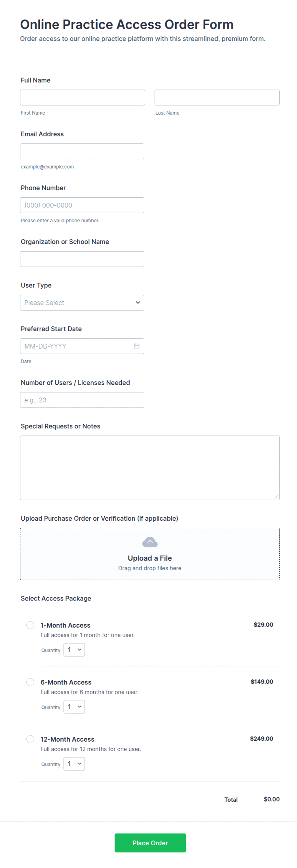Click into the Last Name field
The height and width of the screenshot is (868, 297).
(x=217, y=97)
